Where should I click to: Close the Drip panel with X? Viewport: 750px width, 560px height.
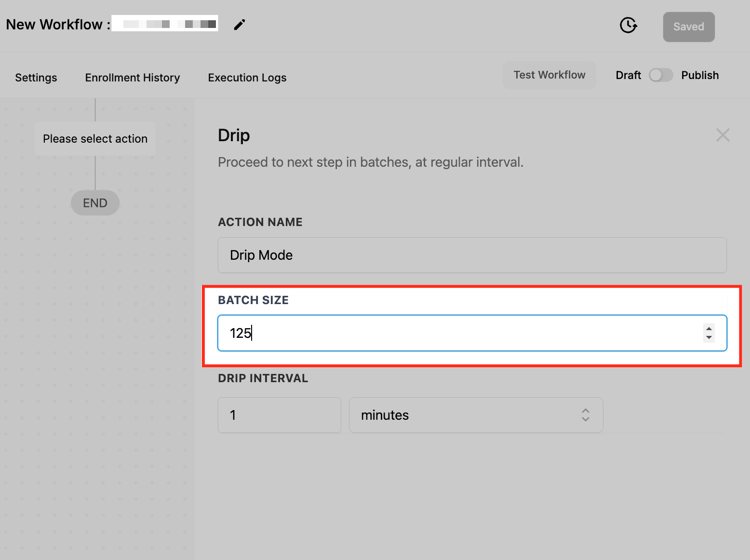(723, 135)
